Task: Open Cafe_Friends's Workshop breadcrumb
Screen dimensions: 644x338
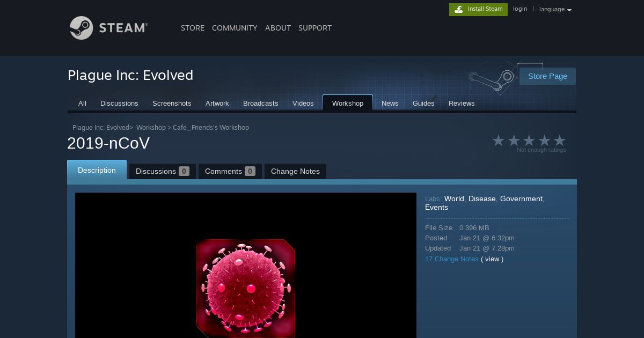Action: click(x=211, y=128)
